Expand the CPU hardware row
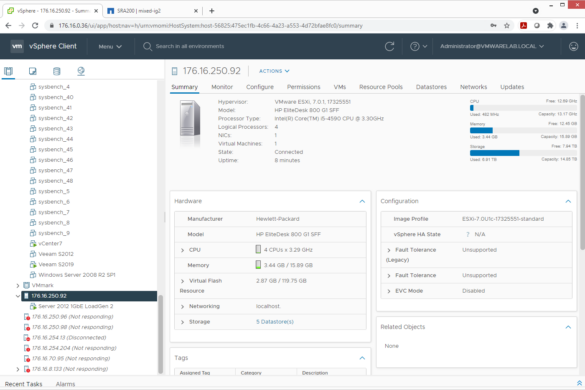Viewport: 585px width, 390px height. tap(182, 250)
